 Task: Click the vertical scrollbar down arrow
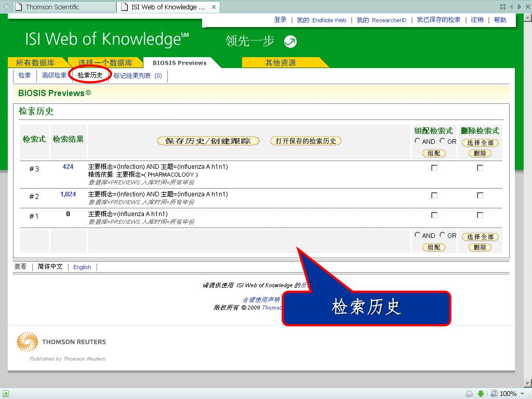[528, 383]
